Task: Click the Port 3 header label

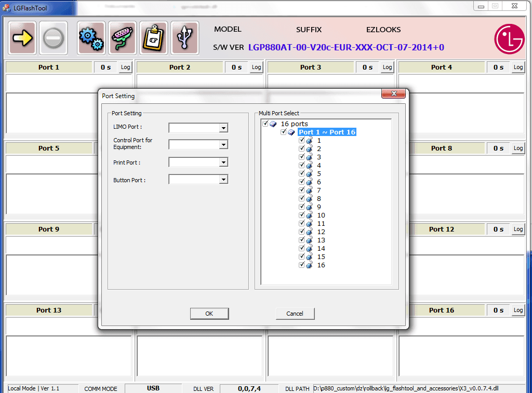Action: pyautogui.click(x=311, y=67)
